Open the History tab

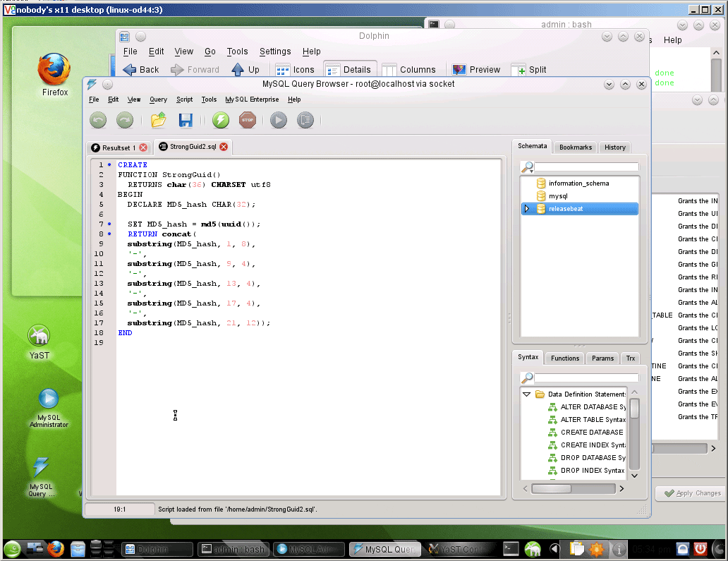[x=614, y=147]
